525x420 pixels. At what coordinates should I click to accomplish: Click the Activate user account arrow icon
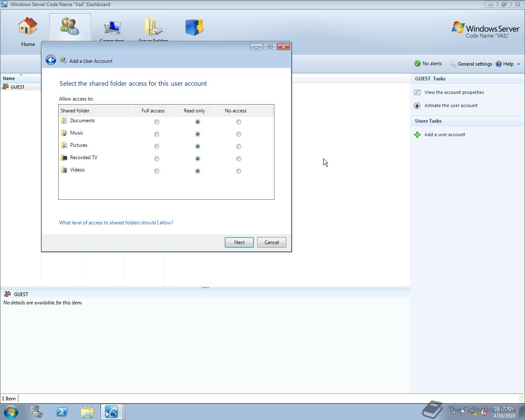417,106
